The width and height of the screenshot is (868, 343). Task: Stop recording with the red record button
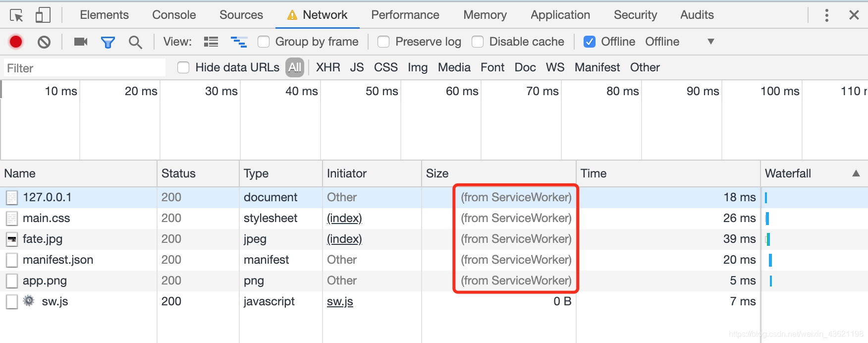point(16,42)
